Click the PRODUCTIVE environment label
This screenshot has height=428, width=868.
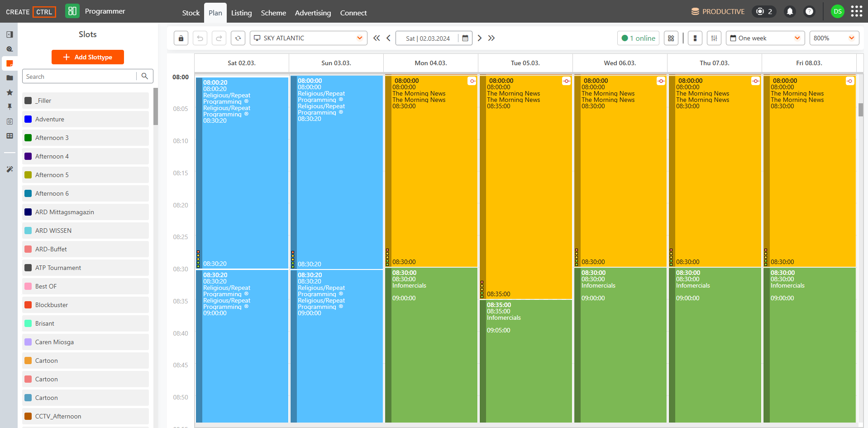click(718, 11)
